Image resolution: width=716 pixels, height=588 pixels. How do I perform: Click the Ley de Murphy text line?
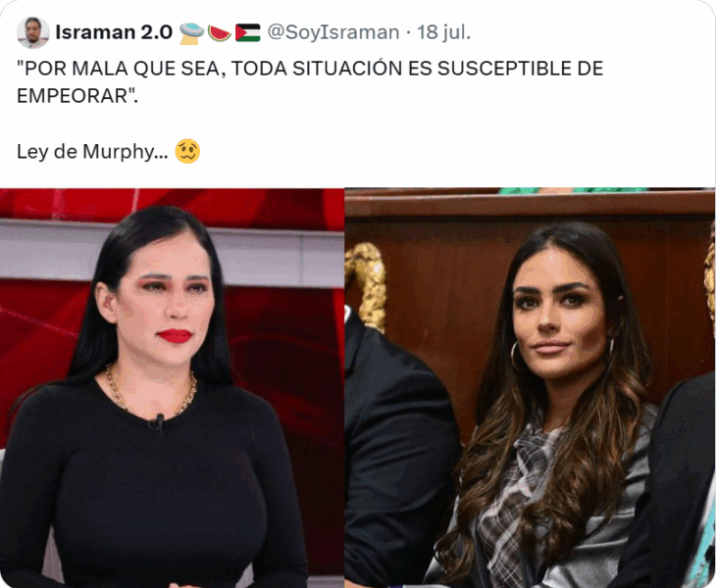coord(93,152)
